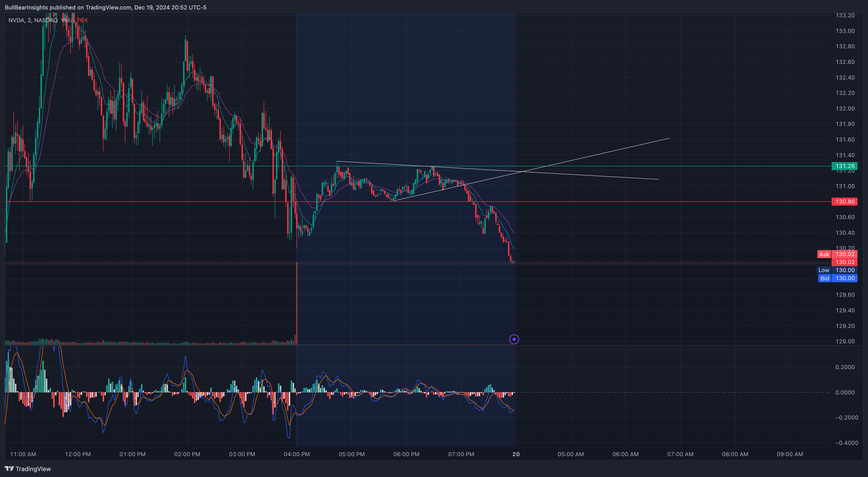The image size is (868, 477).
Task: Click the 04:00 PM time axis label
Action: click(297, 454)
